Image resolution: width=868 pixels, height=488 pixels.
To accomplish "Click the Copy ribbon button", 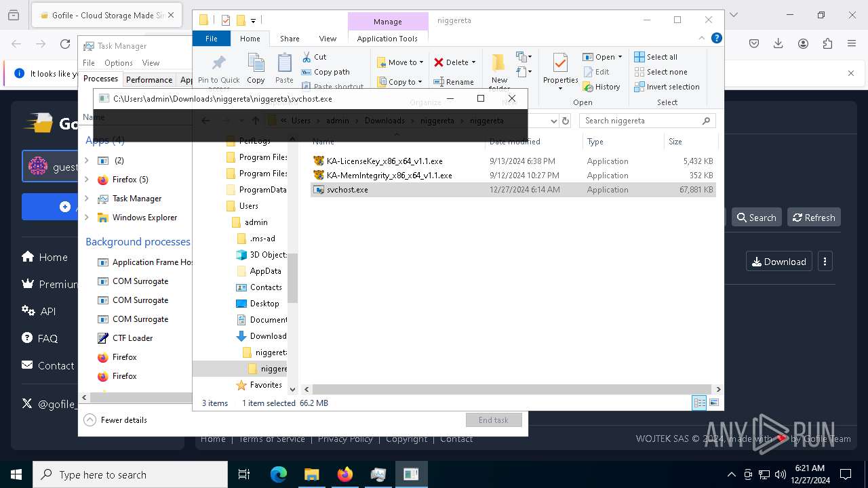I will (x=256, y=68).
